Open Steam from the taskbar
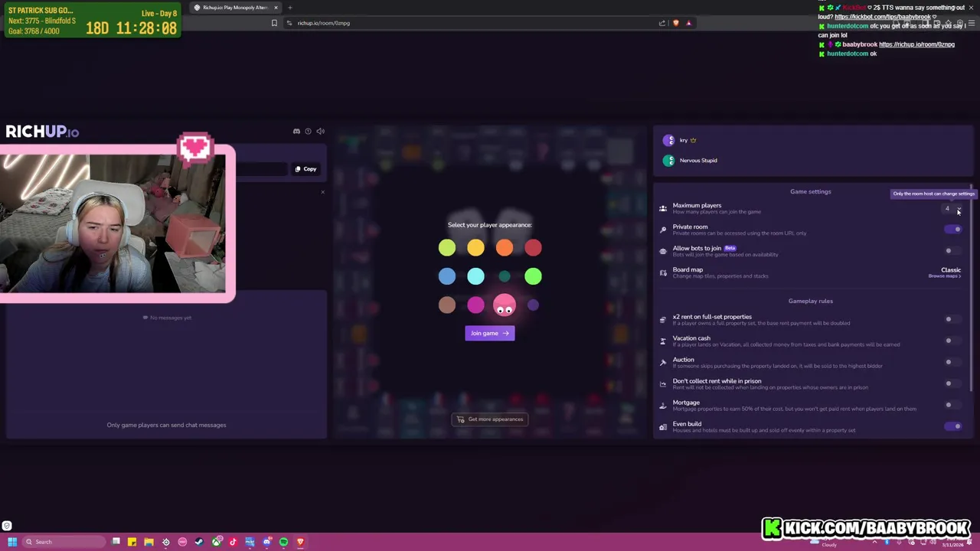Viewport: 980px width, 551px height. tap(199, 542)
